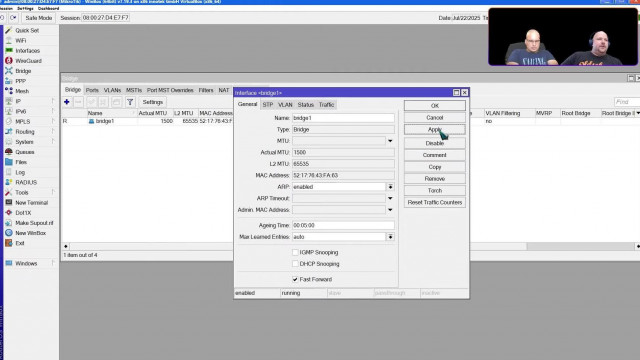Add new bridge with plus icon
This screenshot has width=640, height=360.
[x=67, y=102]
